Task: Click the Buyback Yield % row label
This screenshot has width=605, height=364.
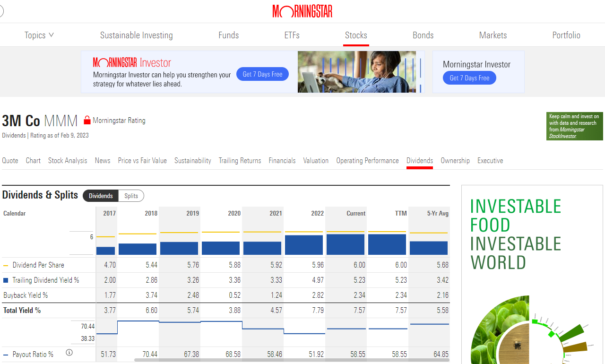Action: coord(26,295)
